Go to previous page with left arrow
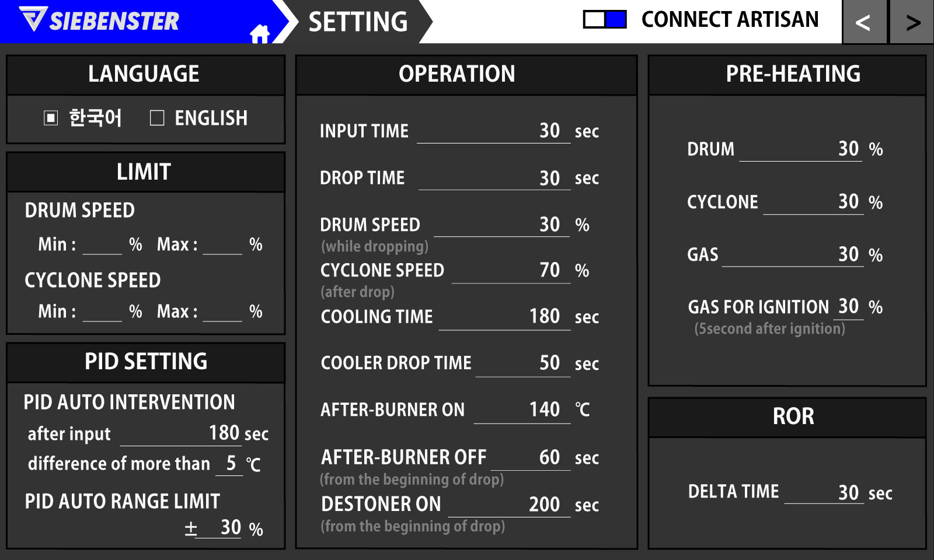Image resolution: width=934 pixels, height=560 pixels. pyautogui.click(x=863, y=22)
